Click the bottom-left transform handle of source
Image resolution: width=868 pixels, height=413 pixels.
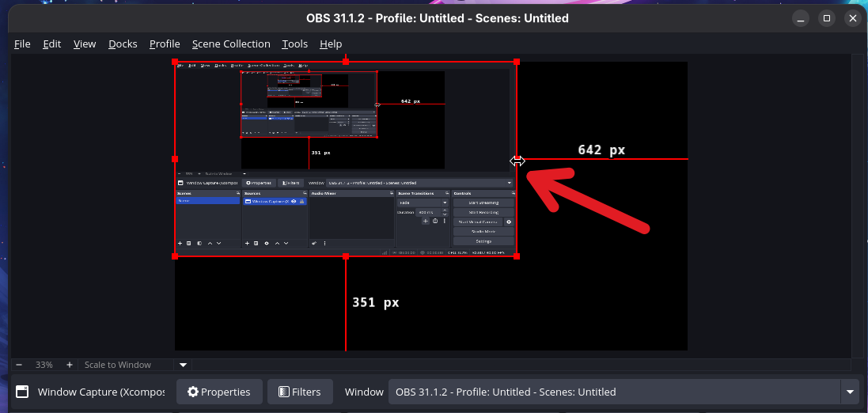tap(175, 256)
